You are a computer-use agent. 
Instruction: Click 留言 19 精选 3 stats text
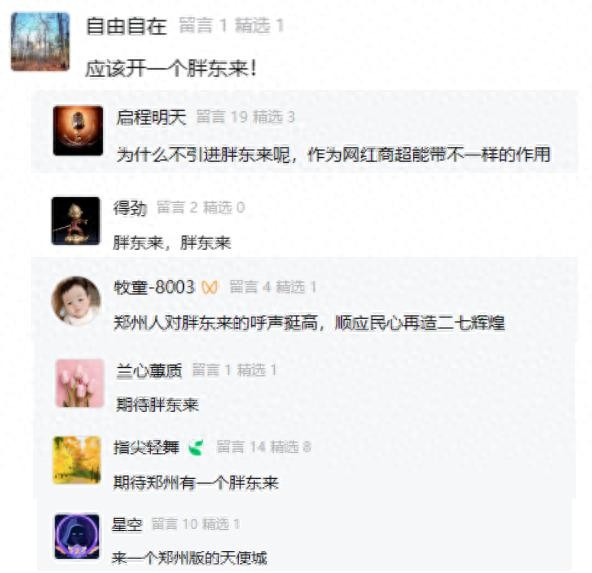tap(245, 117)
